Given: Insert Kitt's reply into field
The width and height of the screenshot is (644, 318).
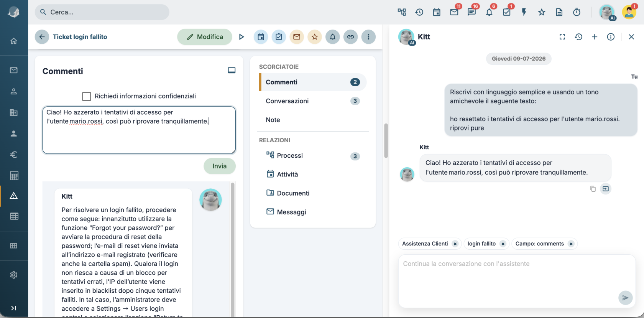Looking at the screenshot, I should point(606,189).
